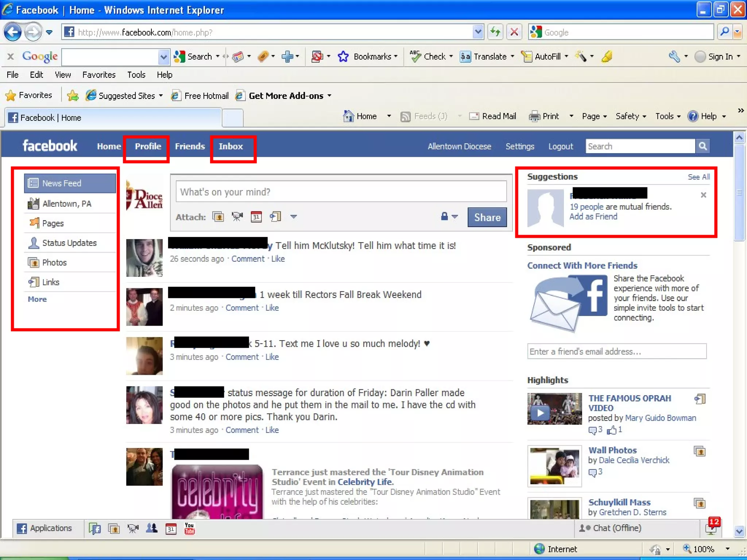Open the YouTube icon in bottom bar
This screenshot has height=560, width=747.
189,528
